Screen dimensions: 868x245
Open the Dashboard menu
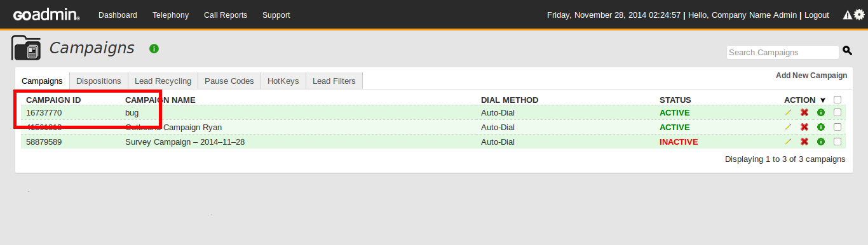118,15
